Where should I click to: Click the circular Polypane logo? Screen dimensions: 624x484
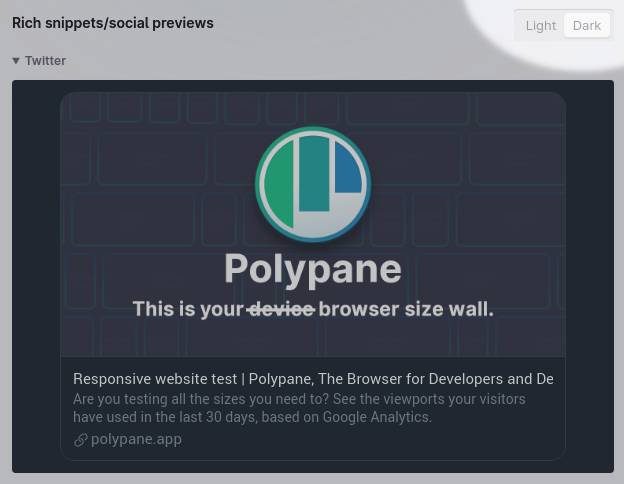[x=313, y=184]
